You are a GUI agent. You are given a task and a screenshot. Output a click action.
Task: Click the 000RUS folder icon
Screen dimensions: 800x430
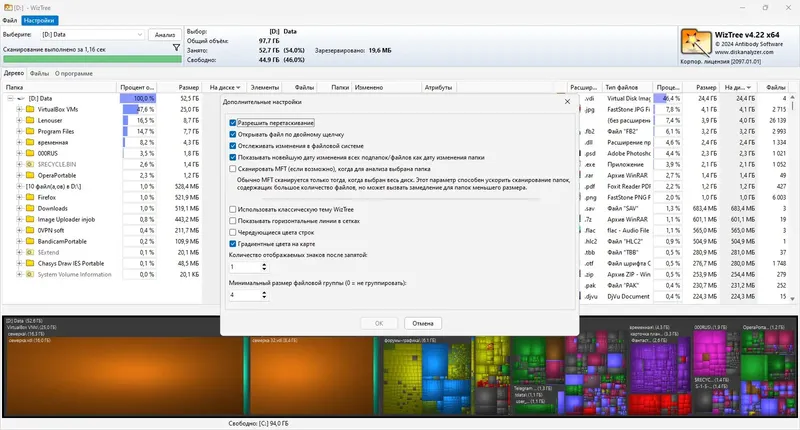[x=30, y=153]
